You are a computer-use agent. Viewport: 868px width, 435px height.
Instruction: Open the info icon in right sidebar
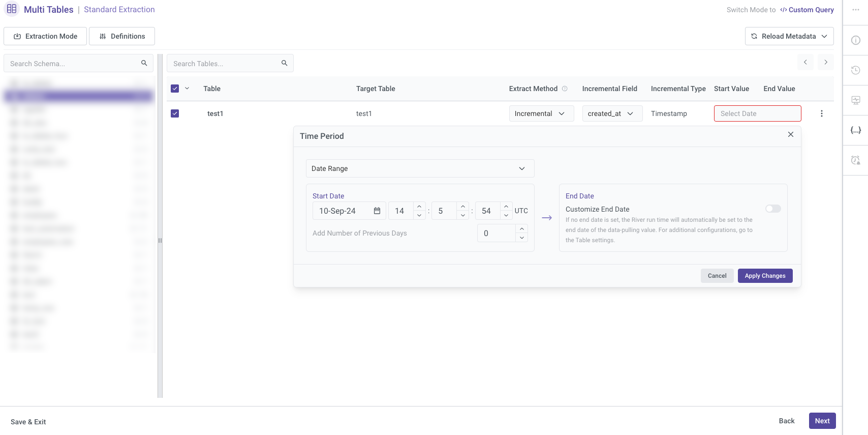pyautogui.click(x=856, y=40)
